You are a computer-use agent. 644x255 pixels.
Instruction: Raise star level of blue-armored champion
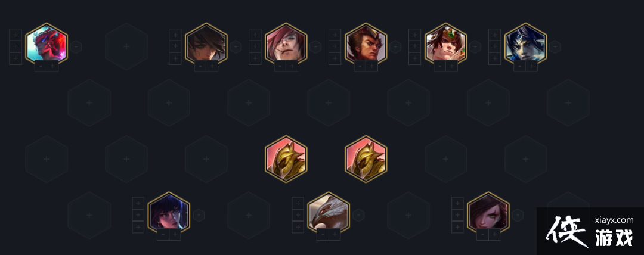(x=531, y=66)
